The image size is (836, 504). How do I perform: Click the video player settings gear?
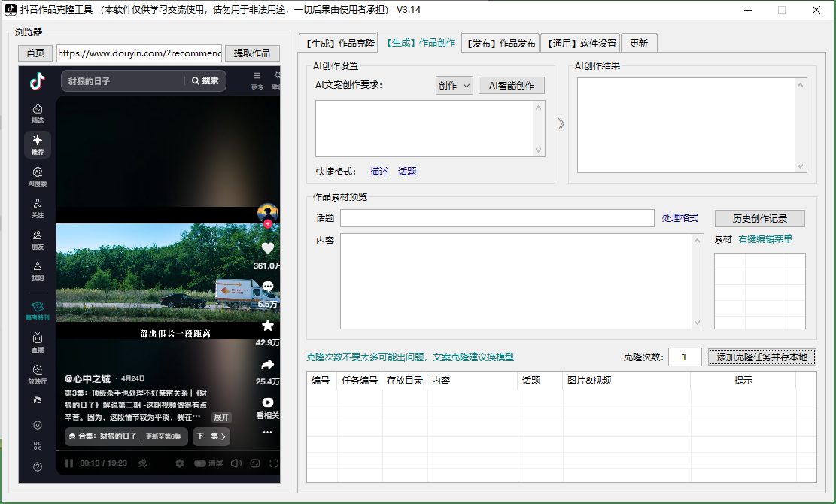pyautogui.click(x=180, y=463)
